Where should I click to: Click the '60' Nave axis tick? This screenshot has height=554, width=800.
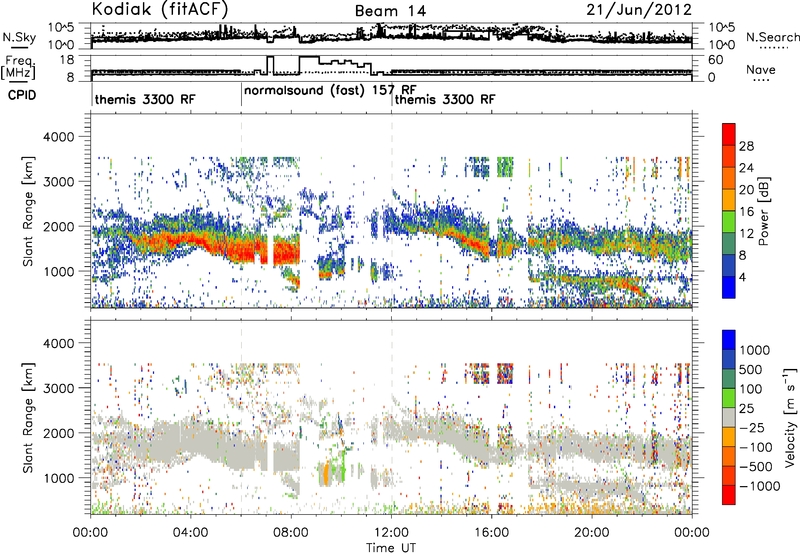pos(716,60)
